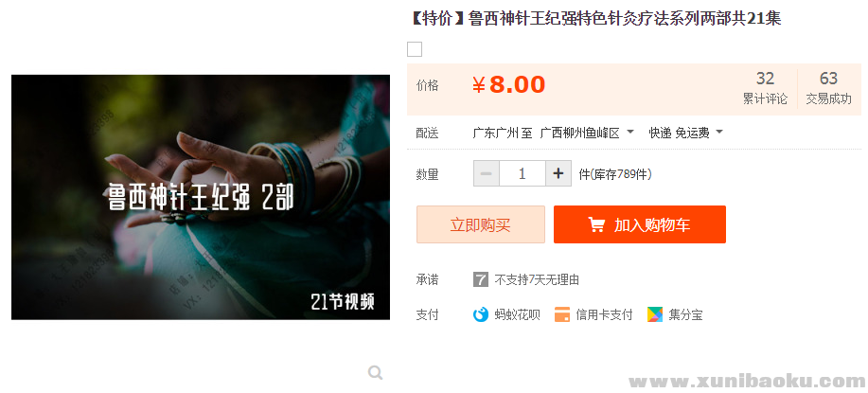Click the 加入购物车 add to cart button
This screenshot has height=393, width=868.
point(639,224)
